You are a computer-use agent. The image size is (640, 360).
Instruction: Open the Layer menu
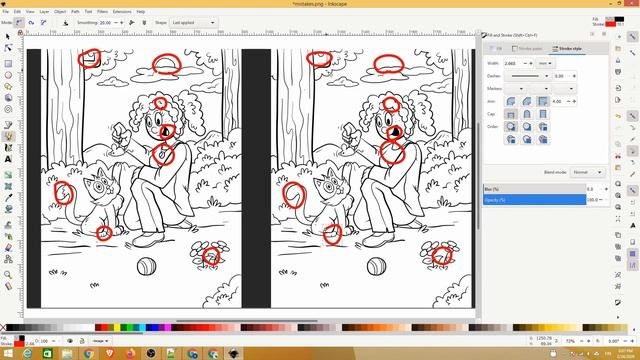click(x=44, y=12)
